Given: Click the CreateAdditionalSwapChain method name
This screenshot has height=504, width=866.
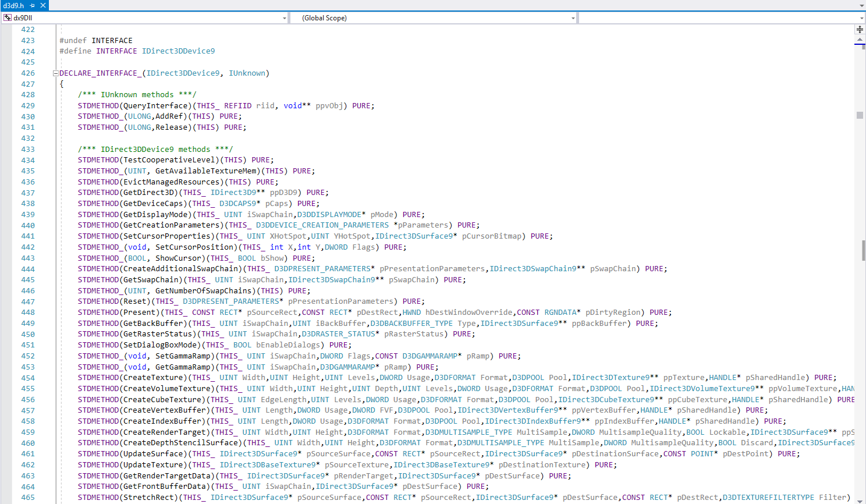Looking at the screenshot, I should coord(180,269).
